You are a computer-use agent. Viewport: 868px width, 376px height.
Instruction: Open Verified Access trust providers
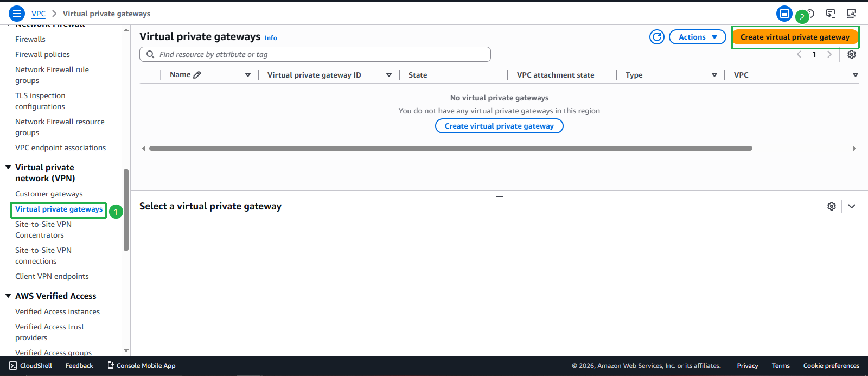(x=50, y=332)
